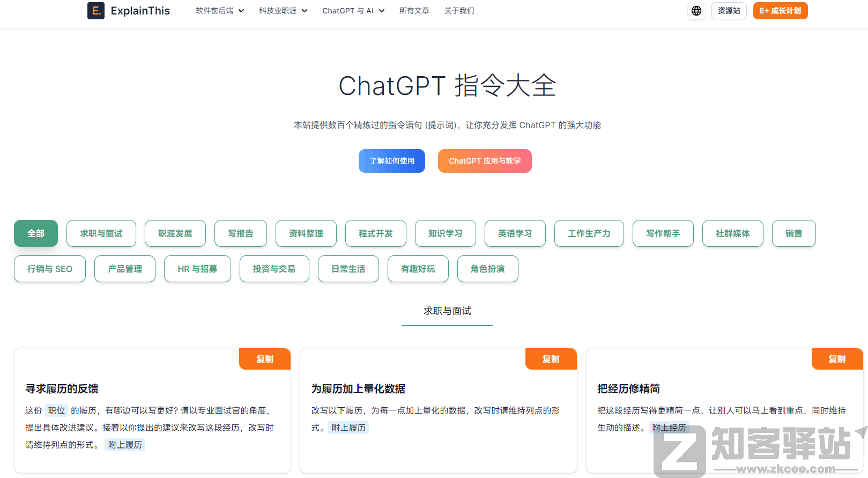Switch site language via globe icon
The width and height of the screenshot is (868, 478).
[696, 11]
